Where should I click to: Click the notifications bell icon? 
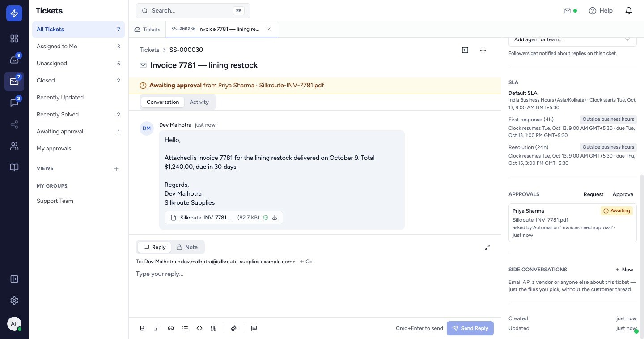[629, 11]
